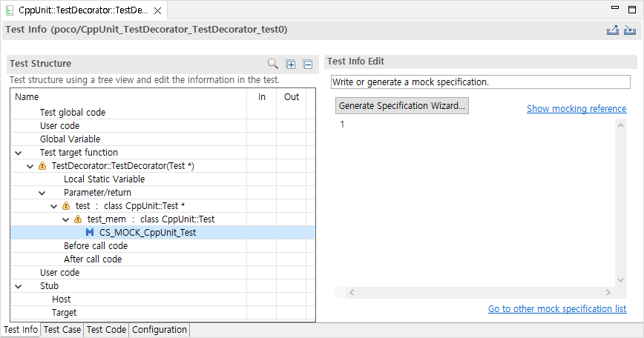Click warning icon next to test_mem

click(78, 219)
